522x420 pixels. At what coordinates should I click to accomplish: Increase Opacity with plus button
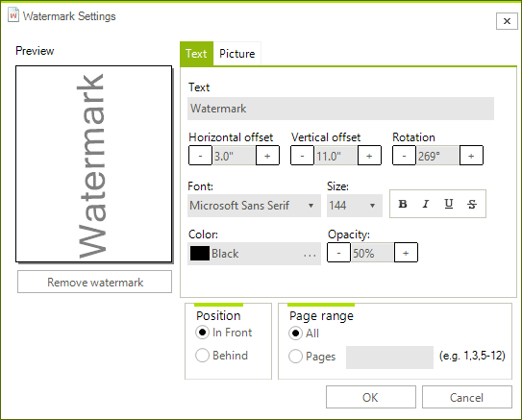[x=406, y=253]
